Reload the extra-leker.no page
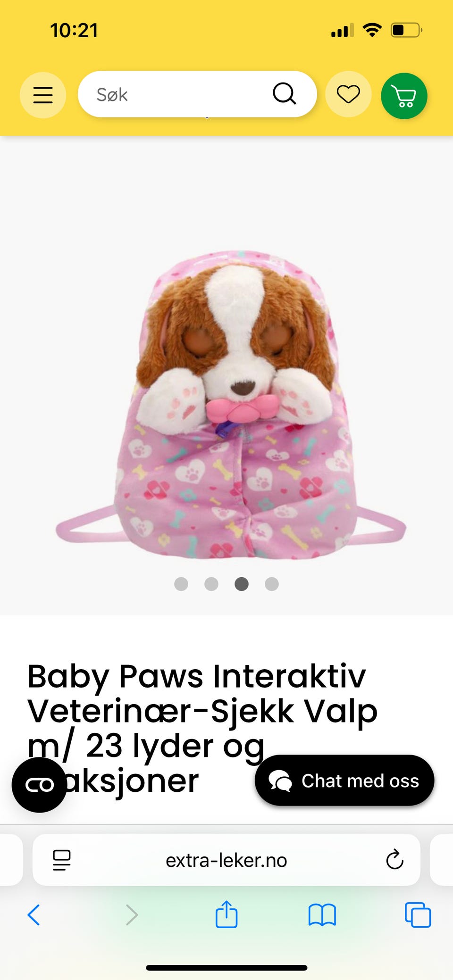 pyautogui.click(x=394, y=860)
